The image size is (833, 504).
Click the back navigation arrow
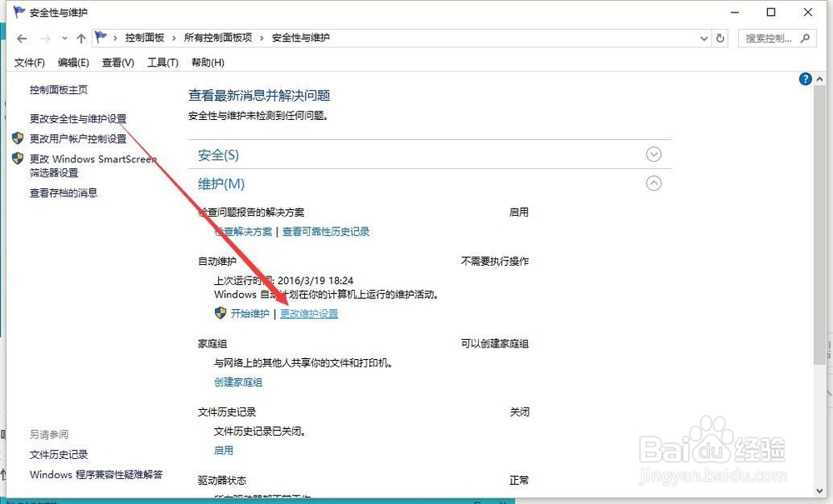pyautogui.click(x=22, y=37)
